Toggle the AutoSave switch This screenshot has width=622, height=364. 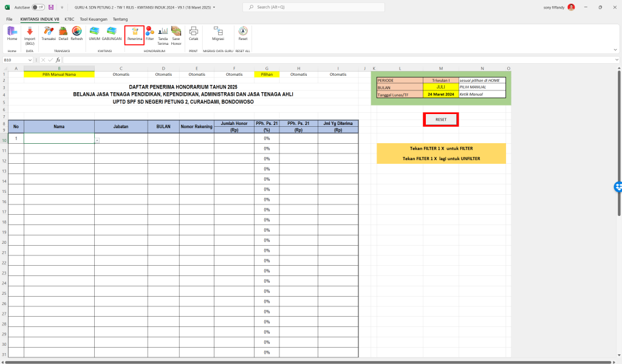38,7
